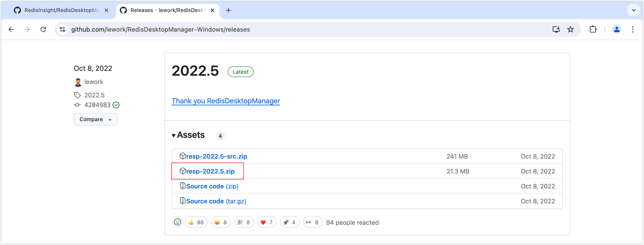Open commit 4204983
Screen dimensions: 644x245
click(x=97, y=105)
